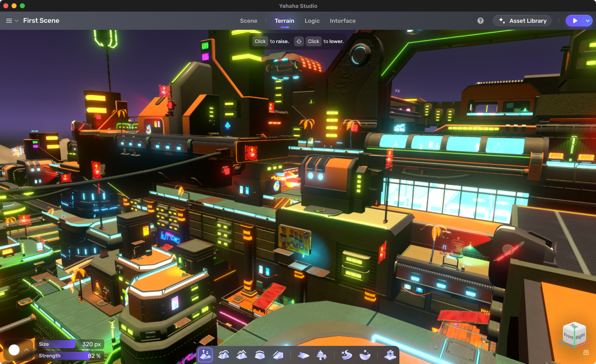This screenshot has width=596, height=364.
Task: Expand the brush shape selector chevron
Action: point(26,350)
